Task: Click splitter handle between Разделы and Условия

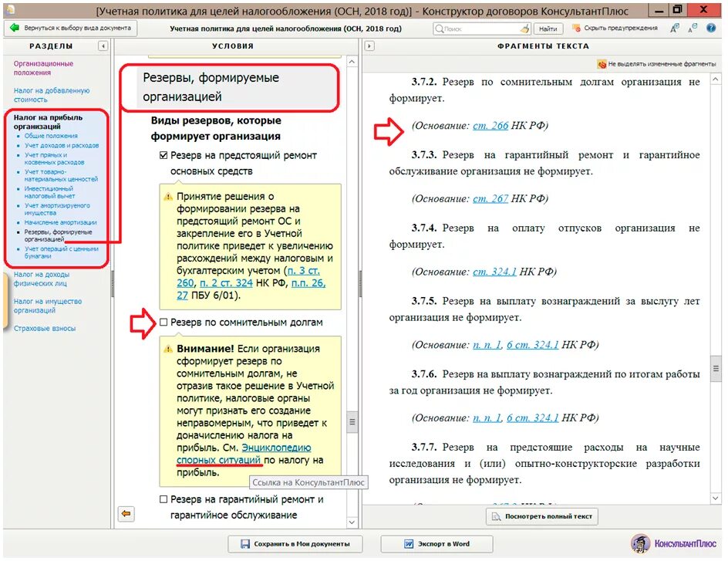Action: [x=113, y=283]
